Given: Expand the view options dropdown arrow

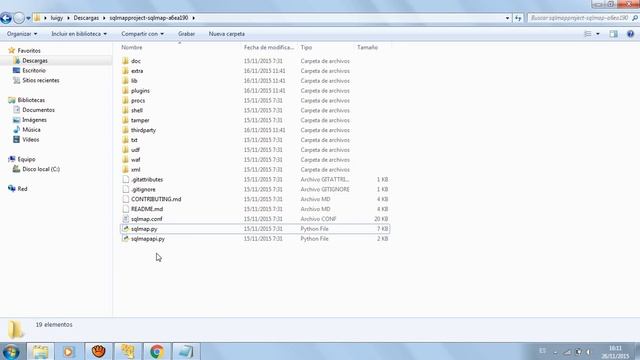Looking at the screenshot, I should tap(598, 34).
